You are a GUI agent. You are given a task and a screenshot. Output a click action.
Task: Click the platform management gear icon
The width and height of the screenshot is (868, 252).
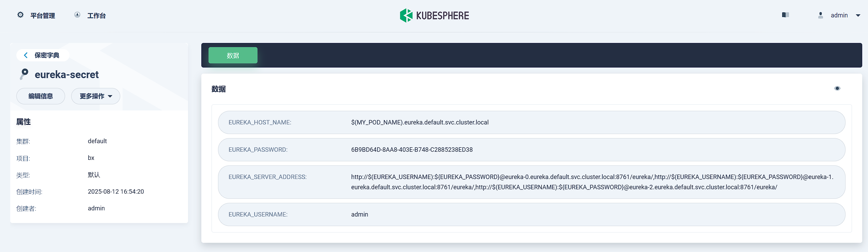point(20,15)
